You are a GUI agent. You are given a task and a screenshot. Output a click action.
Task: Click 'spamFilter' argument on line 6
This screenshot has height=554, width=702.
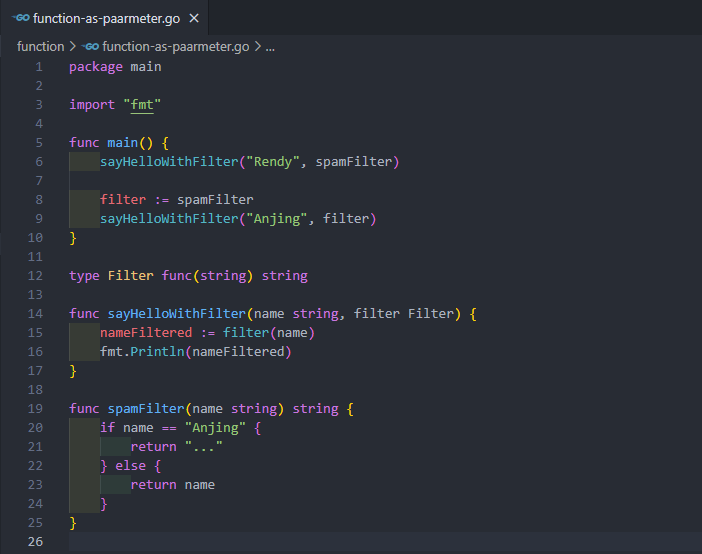[354, 162]
